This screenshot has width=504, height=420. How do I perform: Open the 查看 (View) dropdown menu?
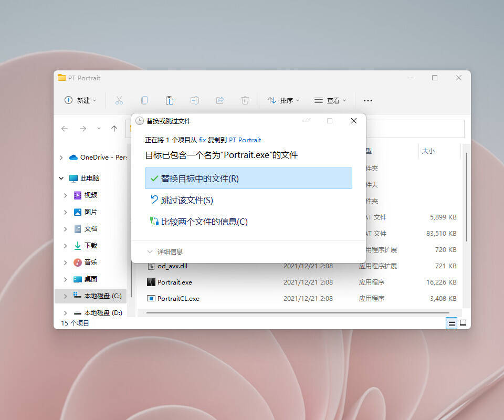[330, 100]
